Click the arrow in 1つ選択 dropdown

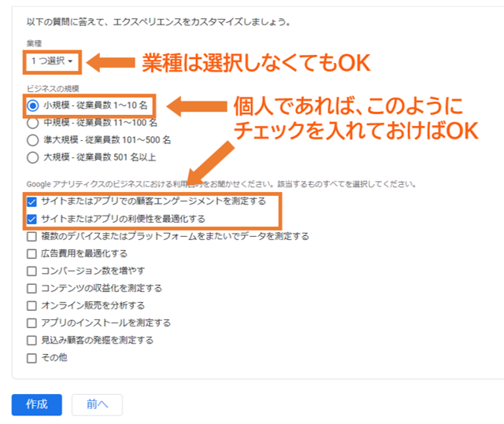[71, 61]
